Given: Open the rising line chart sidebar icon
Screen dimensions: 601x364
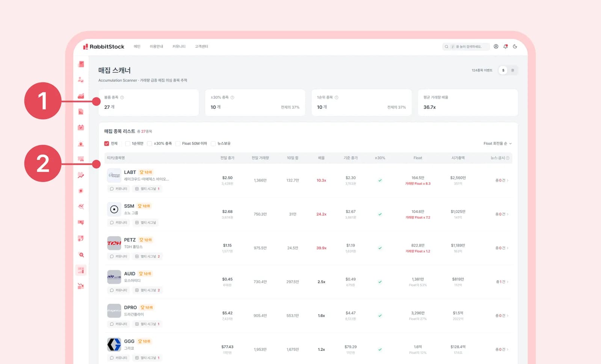Looking at the screenshot, I should (81, 175).
